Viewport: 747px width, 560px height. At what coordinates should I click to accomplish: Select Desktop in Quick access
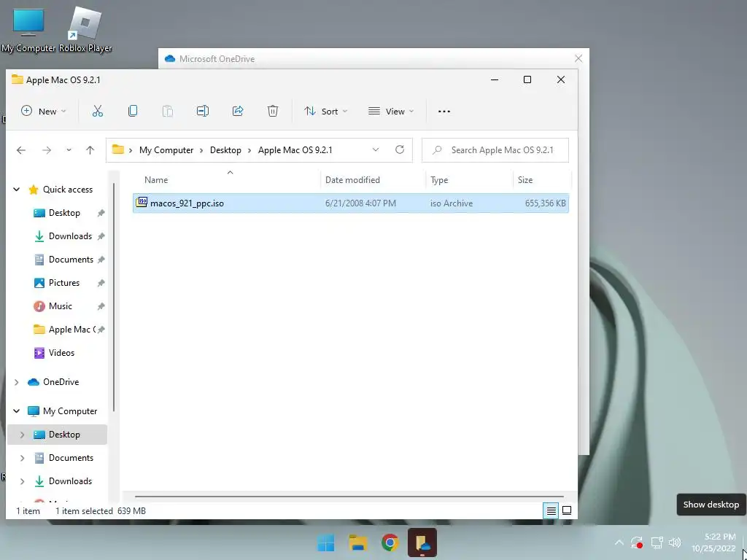[64, 213]
